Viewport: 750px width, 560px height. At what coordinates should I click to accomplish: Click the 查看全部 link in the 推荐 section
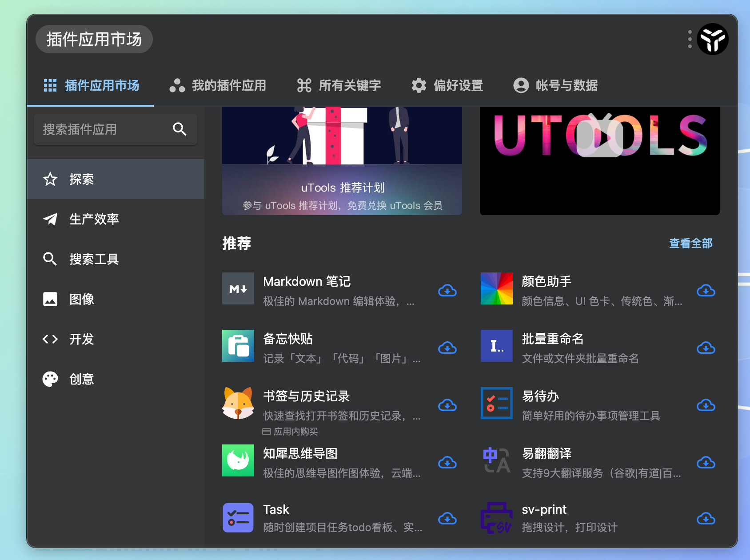point(691,244)
